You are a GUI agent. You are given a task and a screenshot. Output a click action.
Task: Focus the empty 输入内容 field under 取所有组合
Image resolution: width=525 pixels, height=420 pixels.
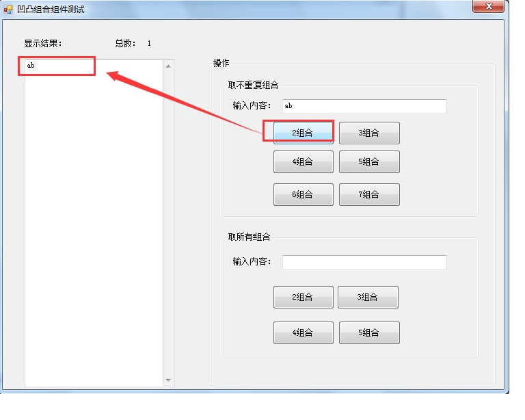[364, 262]
